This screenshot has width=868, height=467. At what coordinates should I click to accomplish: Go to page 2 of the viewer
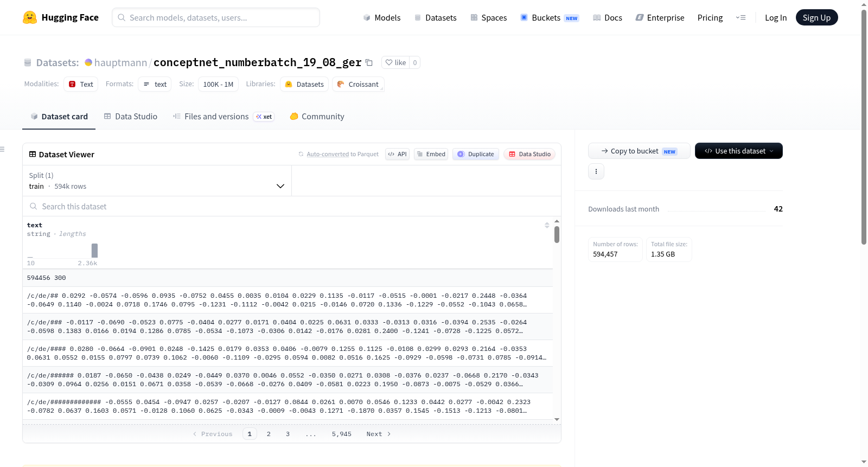pos(269,434)
